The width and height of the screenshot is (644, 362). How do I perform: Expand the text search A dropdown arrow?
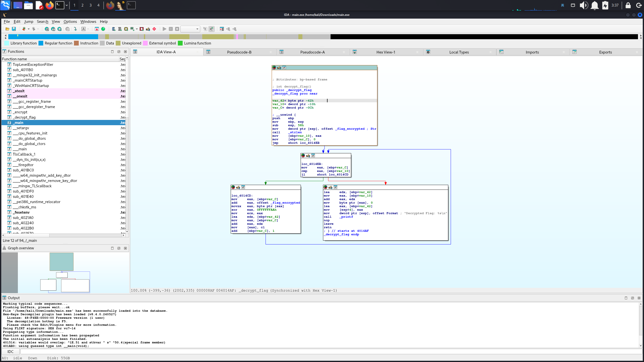point(88,29)
